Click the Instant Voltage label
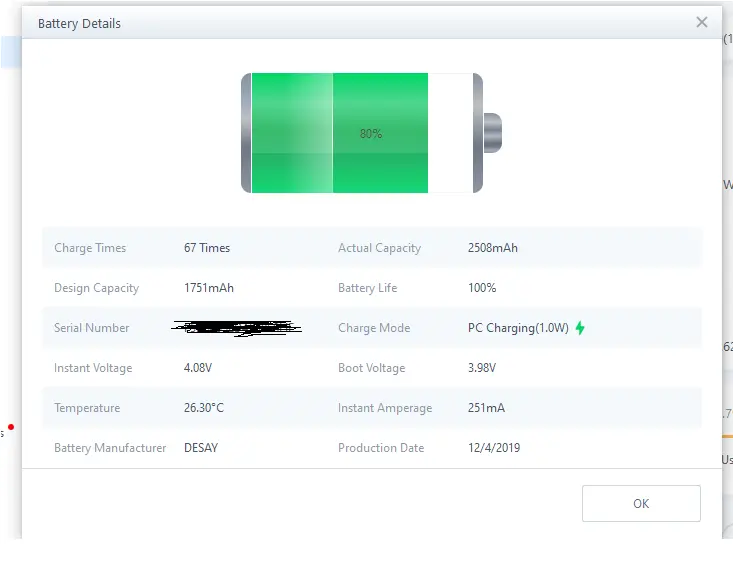This screenshot has width=733, height=563. tap(93, 368)
